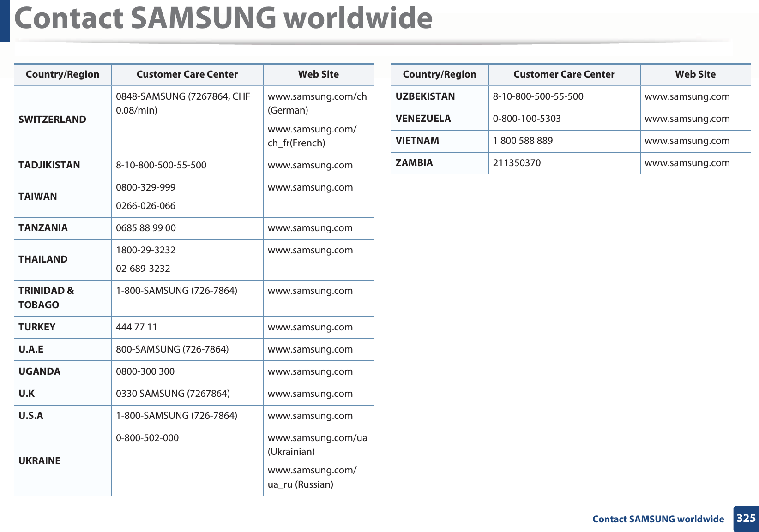Click Tadjikistan's 8-10-800-500-55-500 number
Screen dimensions: 759x532
coord(161,165)
